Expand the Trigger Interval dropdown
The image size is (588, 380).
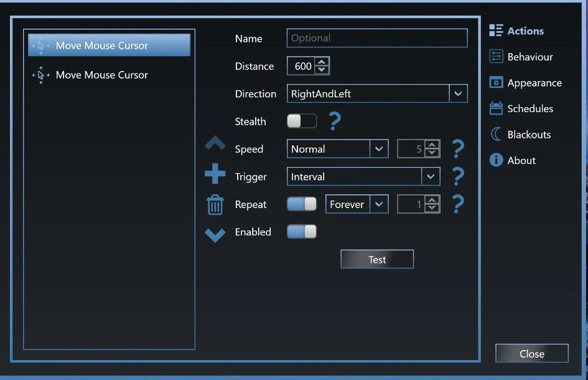point(431,176)
